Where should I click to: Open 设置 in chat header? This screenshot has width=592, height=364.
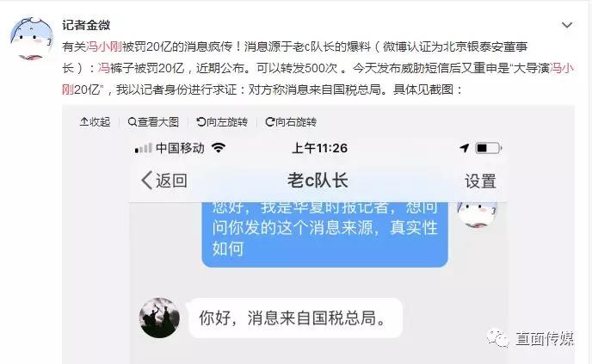pos(480,182)
